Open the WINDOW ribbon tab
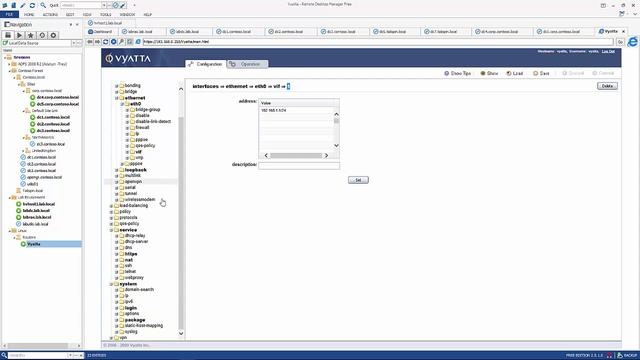 coord(127,15)
